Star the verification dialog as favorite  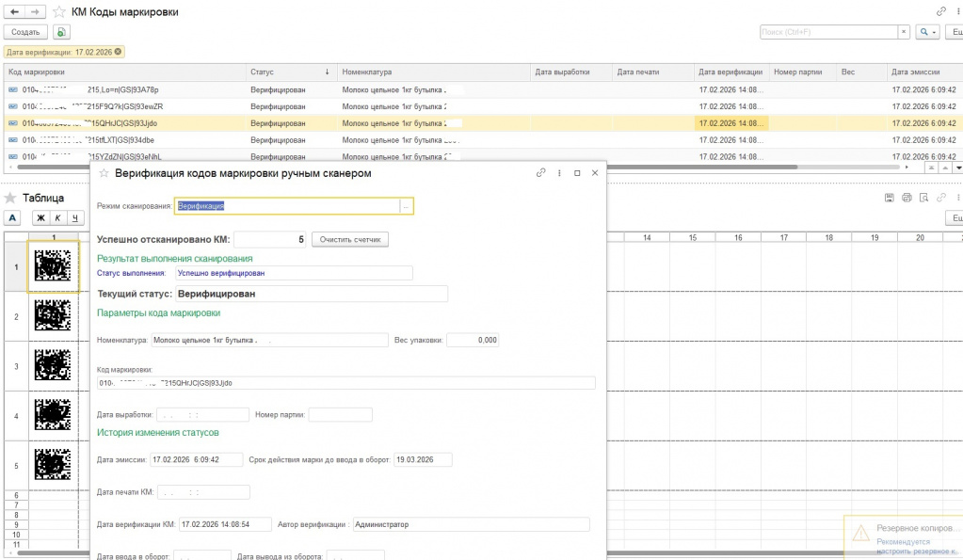[x=104, y=173]
